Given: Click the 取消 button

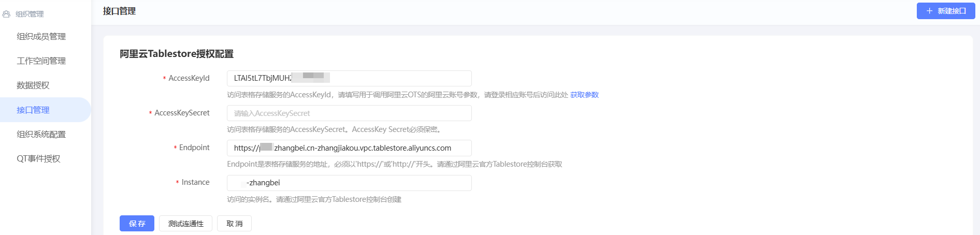Looking at the screenshot, I should [x=234, y=224].
